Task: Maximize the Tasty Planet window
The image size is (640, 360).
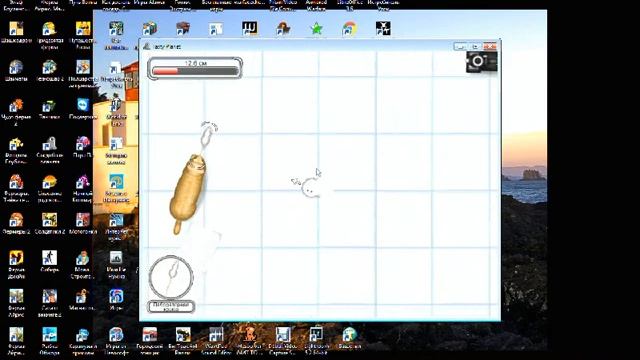Action: tap(475, 46)
